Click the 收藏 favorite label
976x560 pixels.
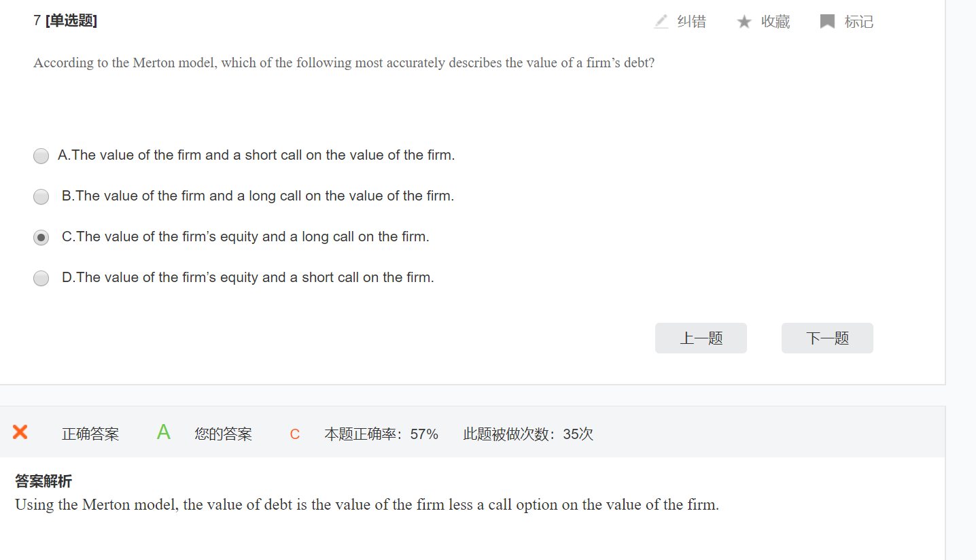[775, 22]
